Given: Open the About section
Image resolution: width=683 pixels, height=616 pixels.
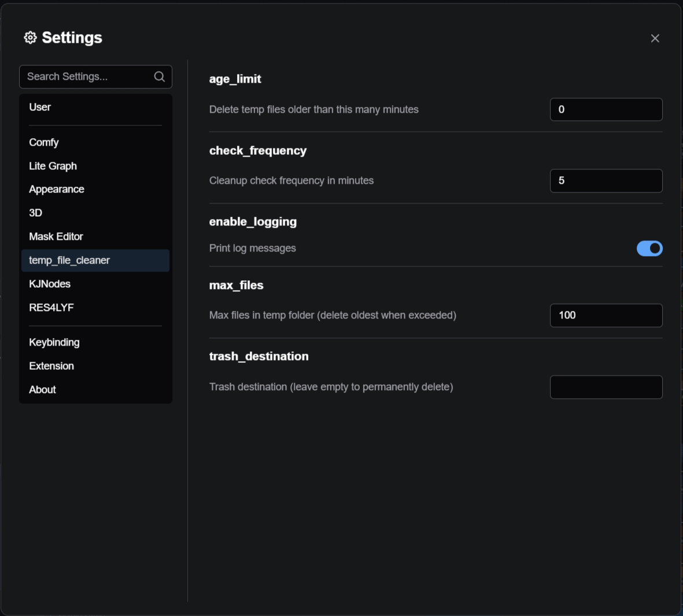Looking at the screenshot, I should pyautogui.click(x=43, y=390).
